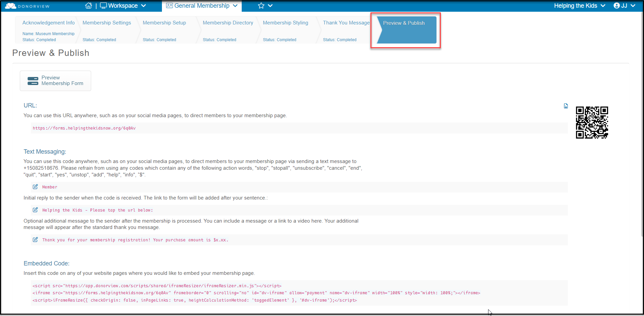Image resolution: width=644 pixels, height=316 pixels.
Task: Click Preview Membership Form button
Action: (x=55, y=81)
